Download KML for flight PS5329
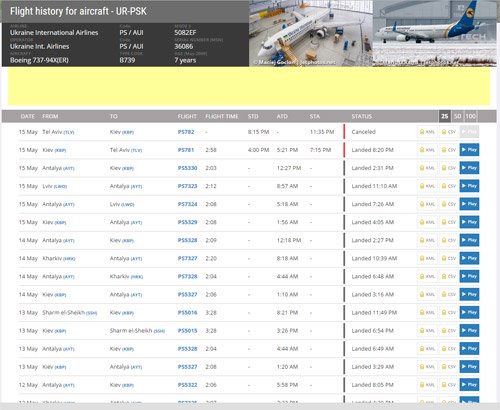Viewport: 500px width, 410px height. click(x=427, y=222)
